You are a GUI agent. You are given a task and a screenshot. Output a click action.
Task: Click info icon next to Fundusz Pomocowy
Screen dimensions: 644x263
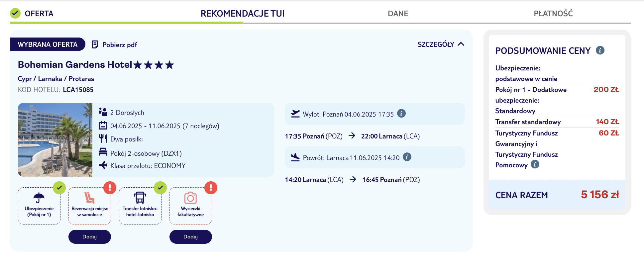pyautogui.click(x=535, y=164)
